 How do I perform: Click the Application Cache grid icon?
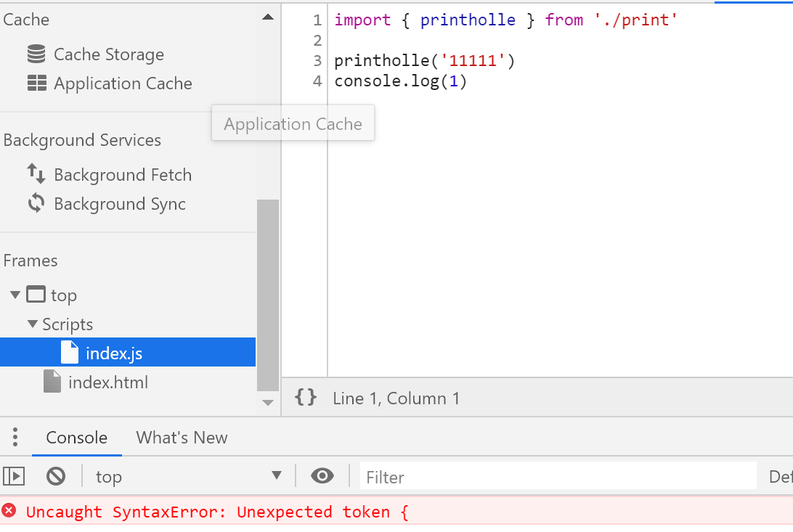[x=36, y=83]
